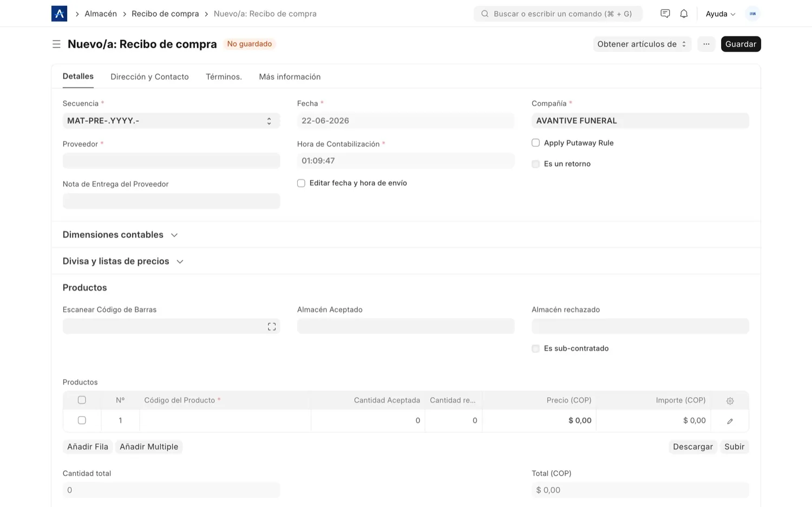Click Hora de Contabilización time field
The height and width of the screenshot is (507, 812).
click(x=405, y=161)
